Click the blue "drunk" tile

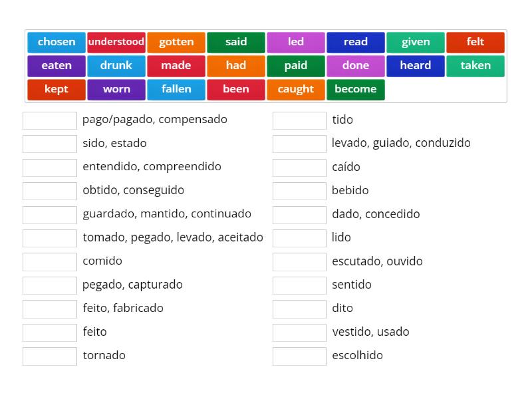click(x=116, y=65)
